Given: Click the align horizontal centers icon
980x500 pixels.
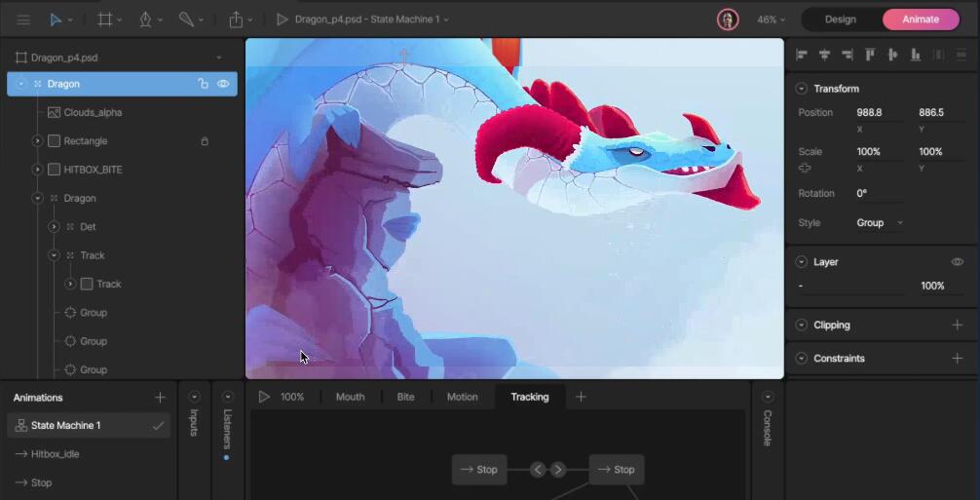Looking at the screenshot, I should click(x=824, y=55).
